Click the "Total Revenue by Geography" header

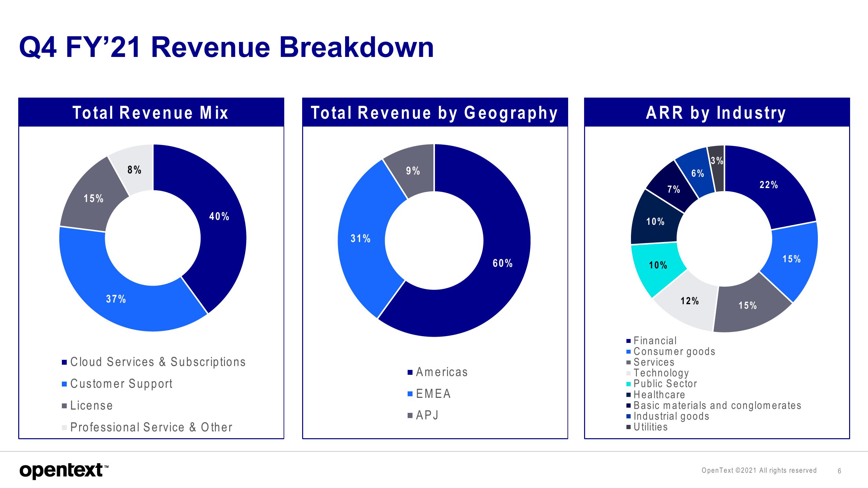click(435, 113)
